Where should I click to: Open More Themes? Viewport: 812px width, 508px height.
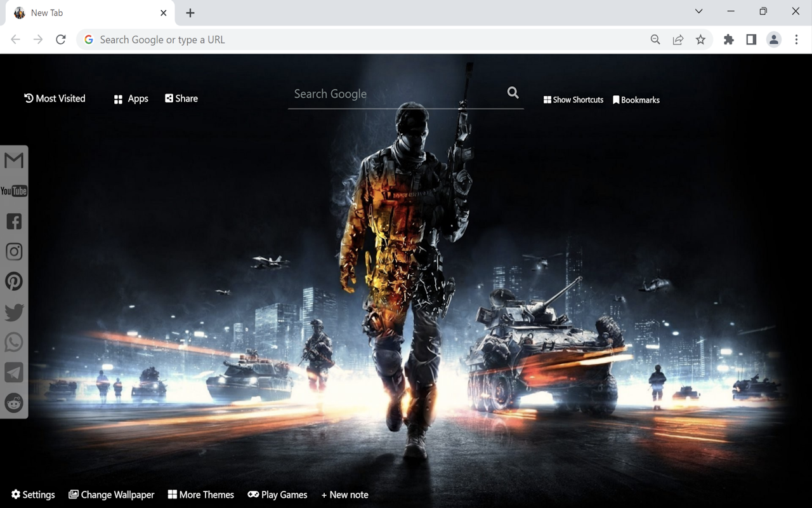click(201, 495)
